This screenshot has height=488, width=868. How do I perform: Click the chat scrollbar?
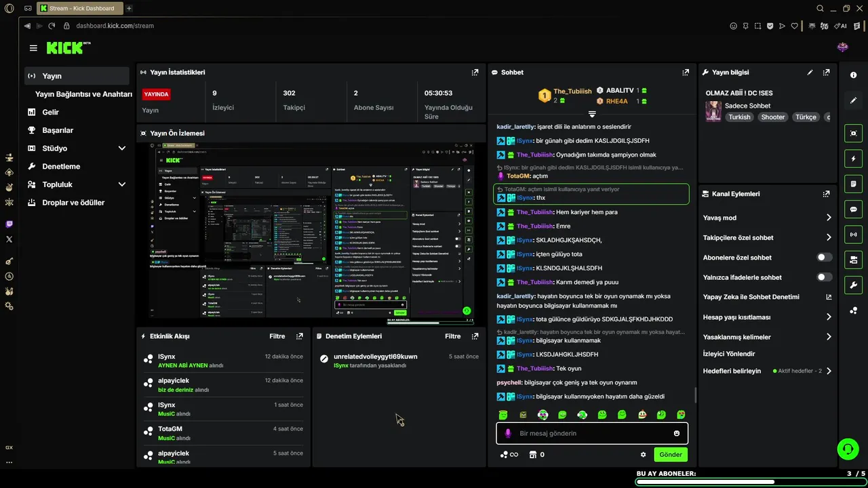pyautogui.click(x=695, y=394)
